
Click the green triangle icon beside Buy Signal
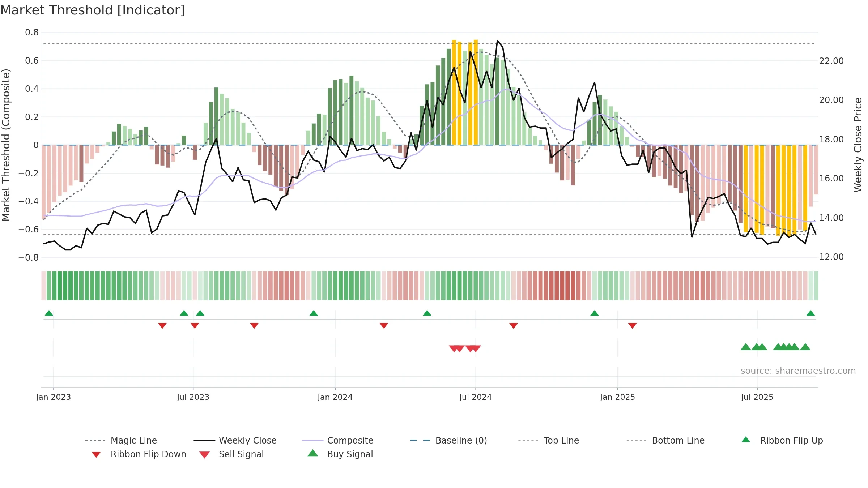(312, 453)
